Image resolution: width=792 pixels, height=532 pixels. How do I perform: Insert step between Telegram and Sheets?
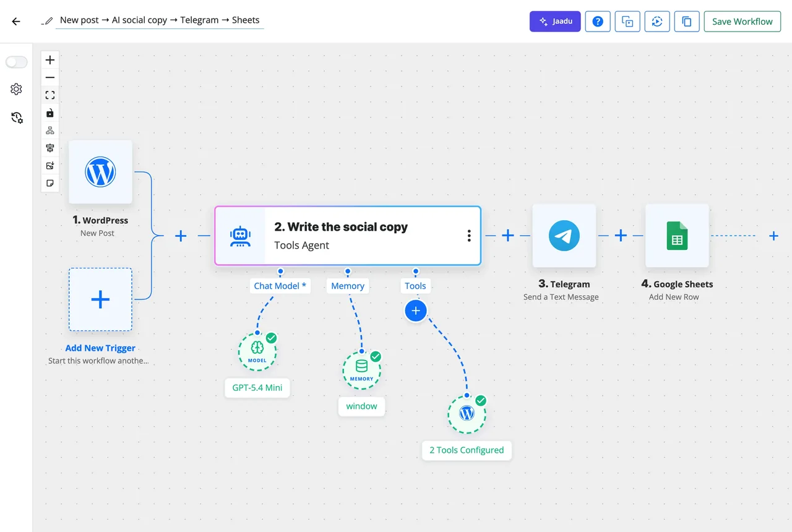[621, 236]
